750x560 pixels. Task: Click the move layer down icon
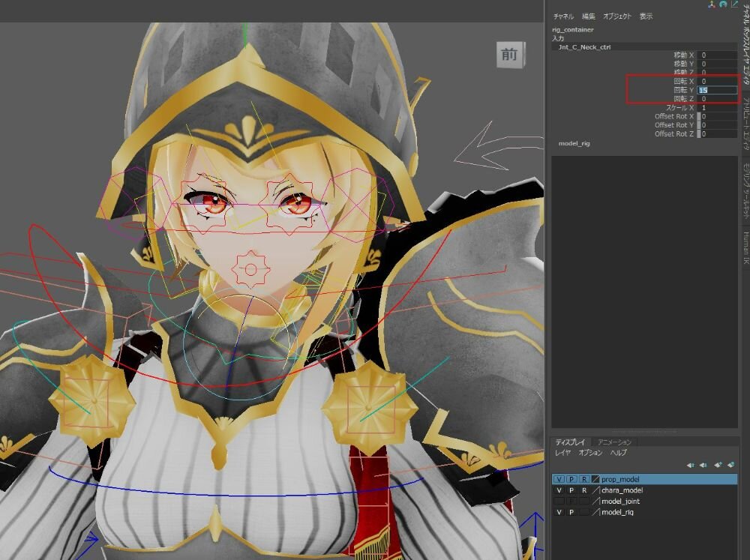pyautogui.click(x=703, y=465)
